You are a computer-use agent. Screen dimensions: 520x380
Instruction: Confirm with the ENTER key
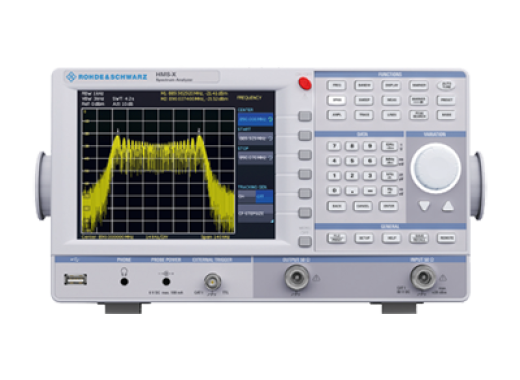pyautogui.click(x=389, y=206)
